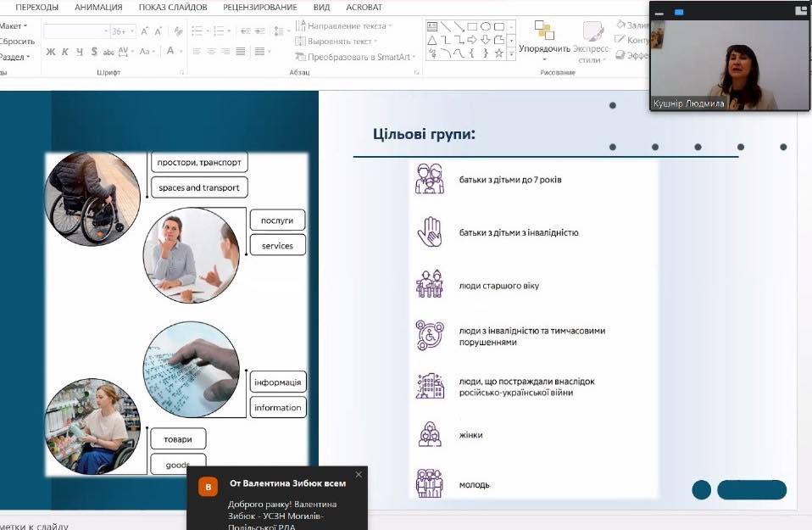Open the font size dropdown
Image resolution: width=812 pixels, height=530 pixels.
pos(131,31)
